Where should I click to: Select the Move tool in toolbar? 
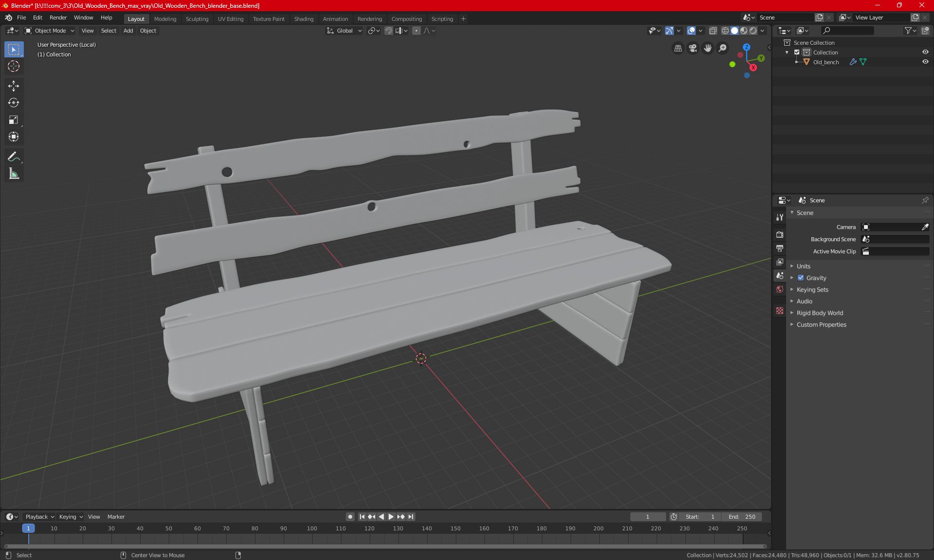tap(13, 85)
